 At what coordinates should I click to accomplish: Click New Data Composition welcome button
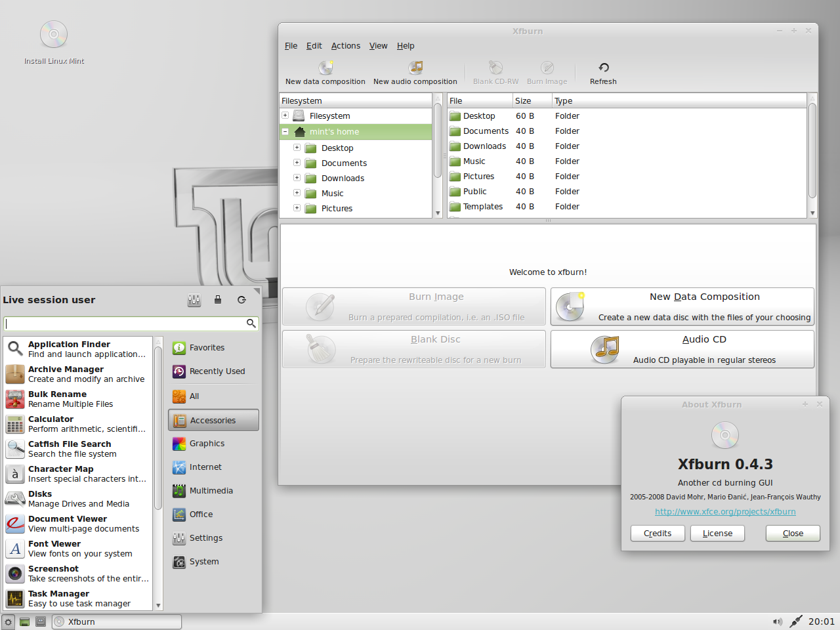682,306
